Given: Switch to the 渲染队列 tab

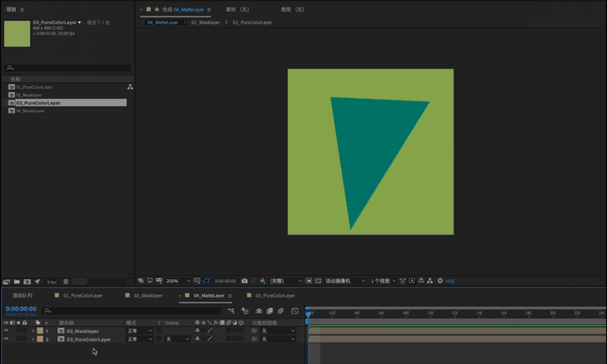Looking at the screenshot, I should [x=22, y=296].
